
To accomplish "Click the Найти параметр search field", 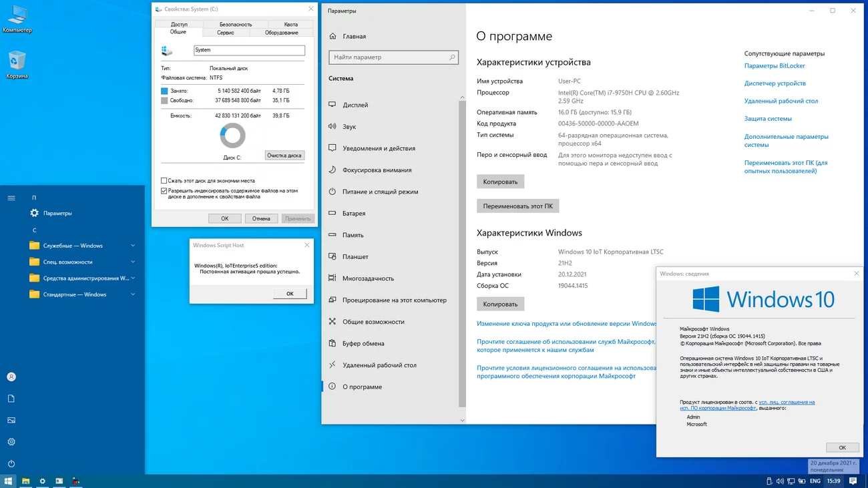I will click(x=394, y=57).
